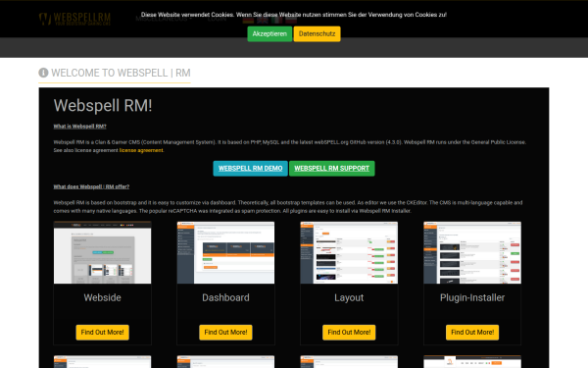Screen dimensions: 588x368
Task: Open the Dashboard screenshot thumbnail
Action: pyautogui.click(x=225, y=252)
